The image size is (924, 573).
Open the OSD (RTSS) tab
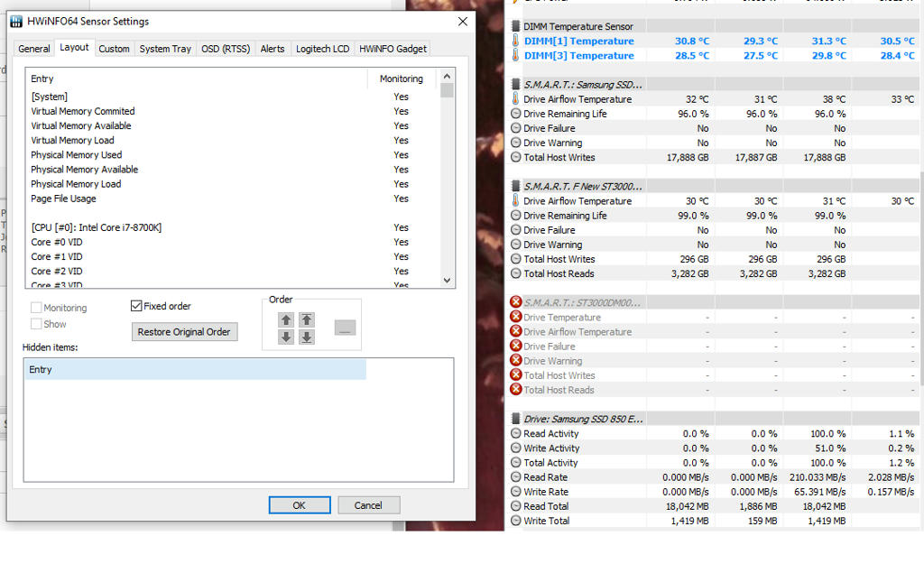[226, 49]
